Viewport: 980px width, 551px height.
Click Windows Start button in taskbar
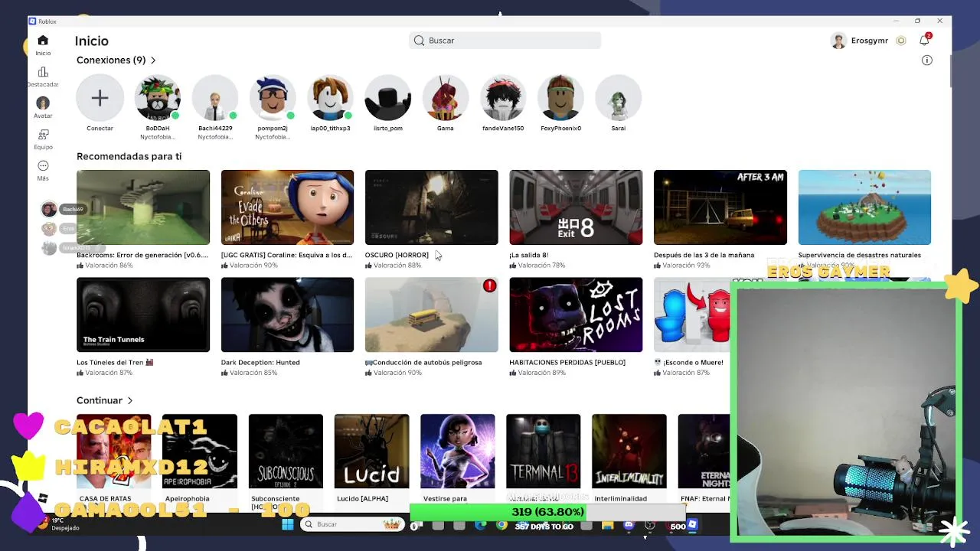287,524
